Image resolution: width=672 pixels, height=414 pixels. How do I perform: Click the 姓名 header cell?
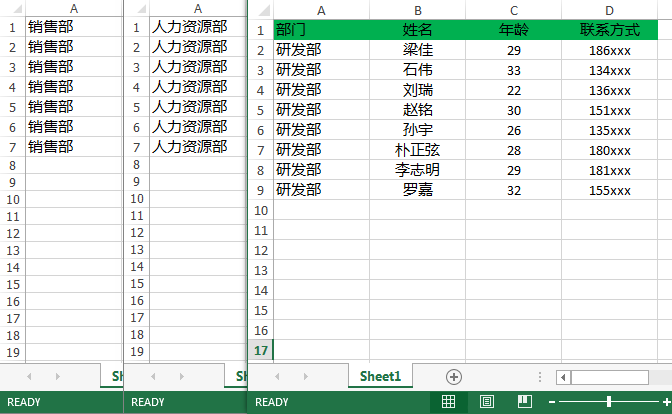(417, 30)
